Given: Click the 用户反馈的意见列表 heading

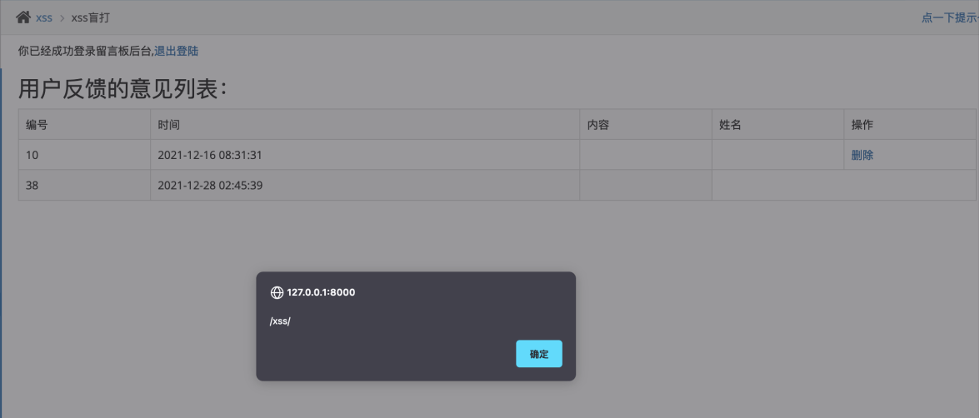Looking at the screenshot, I should coord(122,89).
